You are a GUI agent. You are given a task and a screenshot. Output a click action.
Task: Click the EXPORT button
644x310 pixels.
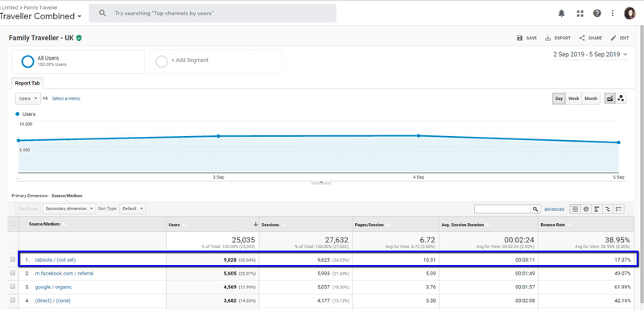558,38
